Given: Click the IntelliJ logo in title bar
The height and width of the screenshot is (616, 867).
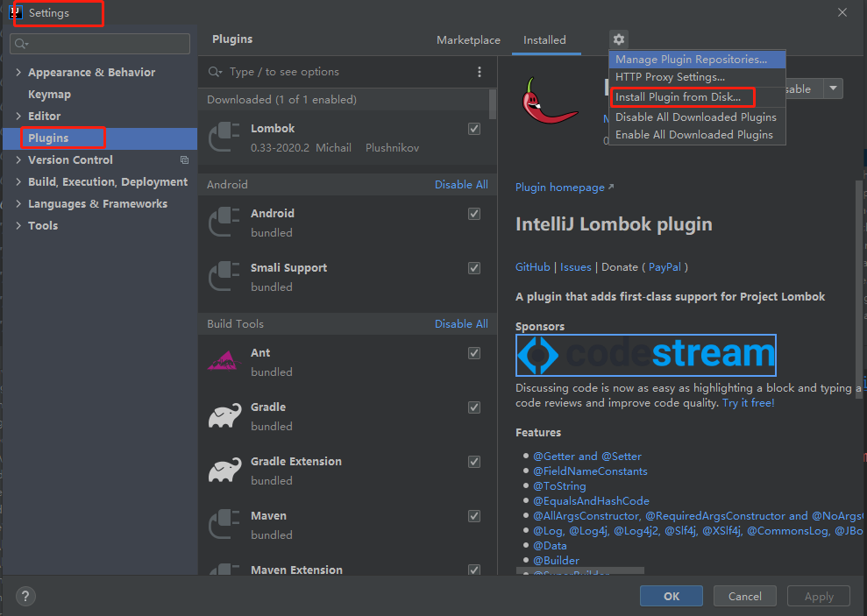Looking at the screenshot, I should coord(16,12).
